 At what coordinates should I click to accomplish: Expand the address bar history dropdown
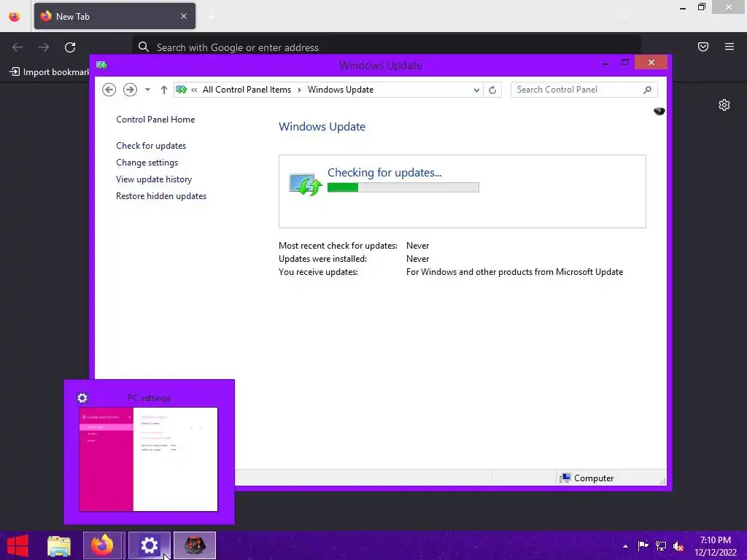click(x=476, y=90)
